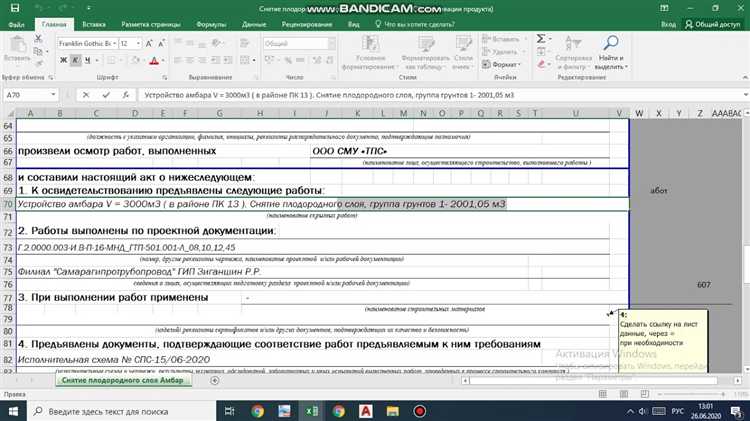Click the merge and center cells icon
Screen dimensions: 750x421
tap(245, 60)
